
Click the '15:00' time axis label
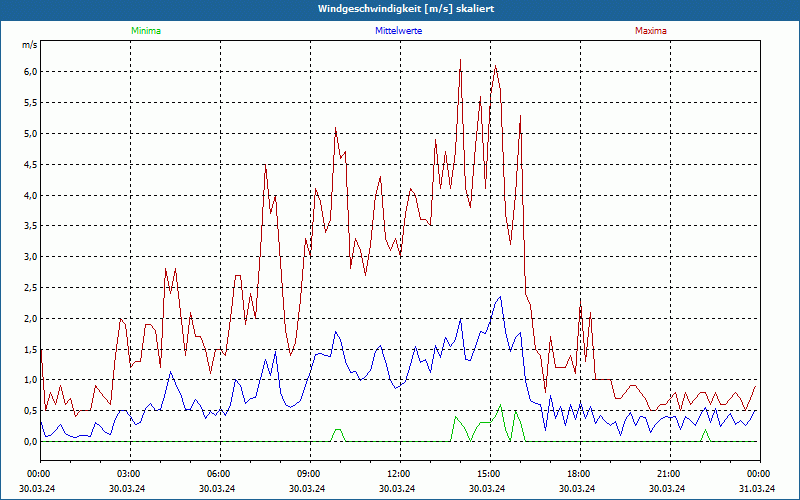pos(488,474)
